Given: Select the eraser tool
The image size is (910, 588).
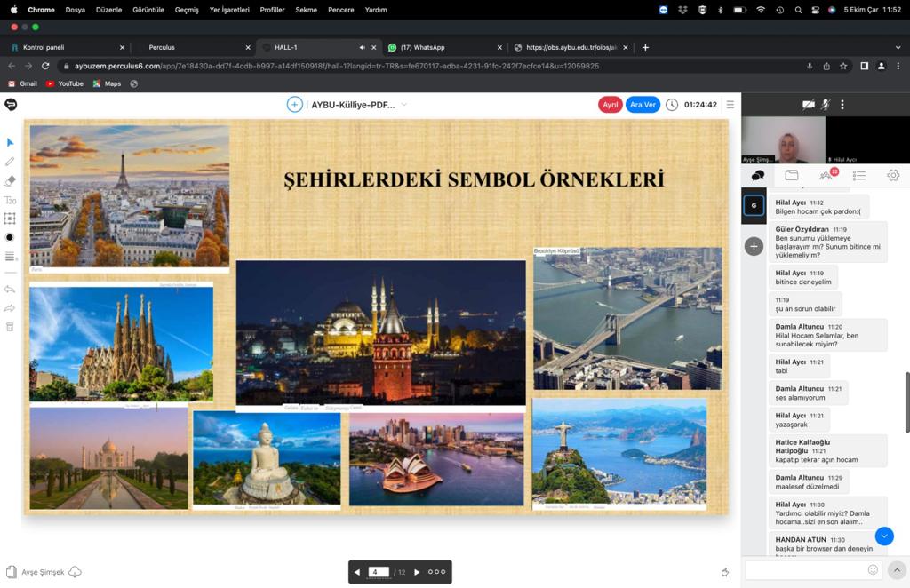Looking at the screenshot, I should 10,180.
